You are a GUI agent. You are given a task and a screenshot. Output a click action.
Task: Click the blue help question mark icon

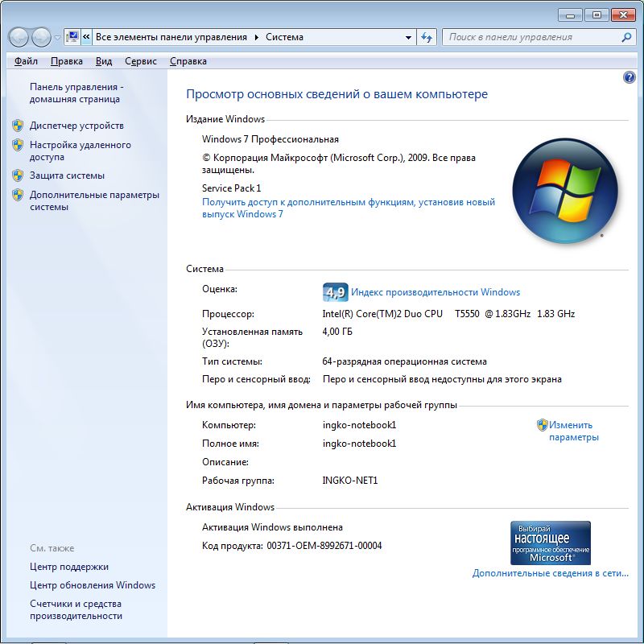(630, 77)
